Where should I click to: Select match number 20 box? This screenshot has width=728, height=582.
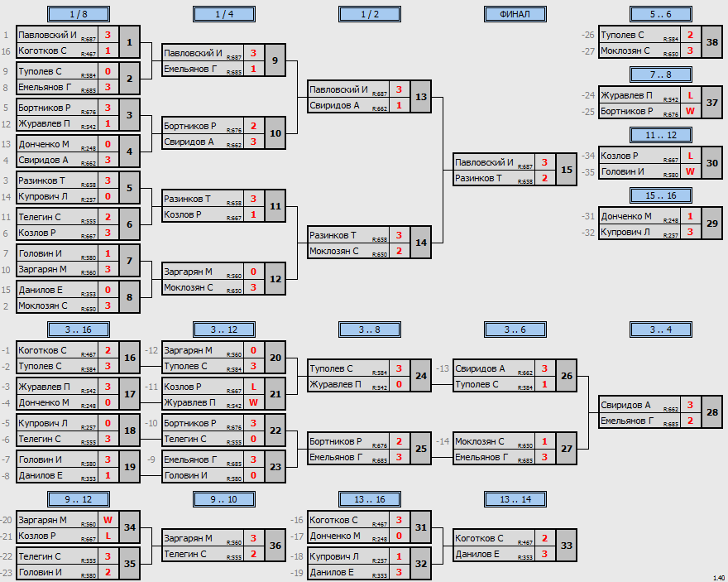pos(275,358)
